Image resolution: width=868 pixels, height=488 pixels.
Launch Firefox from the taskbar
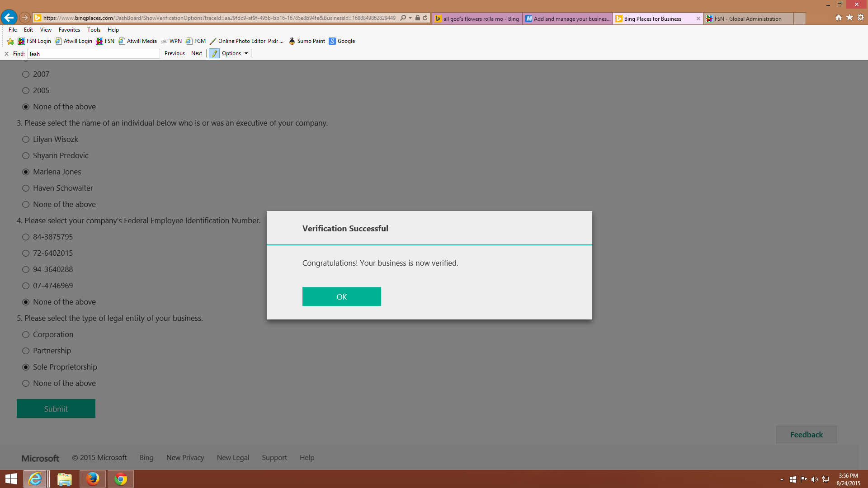pos(93,479)
